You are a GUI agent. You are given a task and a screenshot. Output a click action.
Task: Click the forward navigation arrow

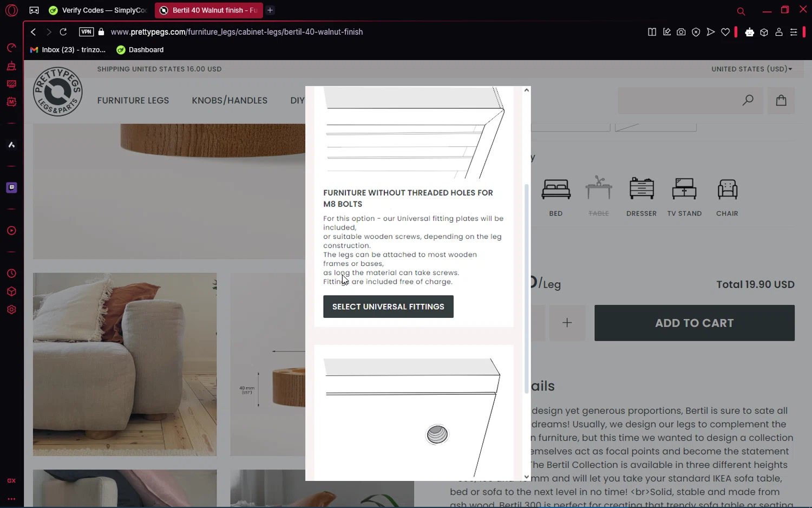[x=49, y=32]
